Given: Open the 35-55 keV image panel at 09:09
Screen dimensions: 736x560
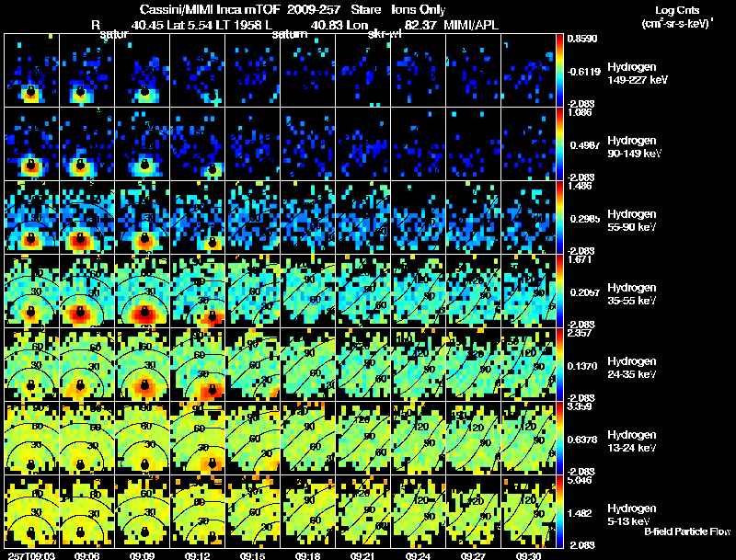Looking at the screenshot, I should (143, 291).
